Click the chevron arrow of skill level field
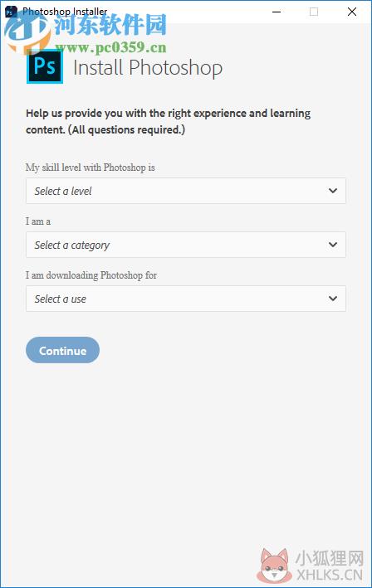Image resolution: width=372 pixels, height=588 pixels. [x=333, y=191]
